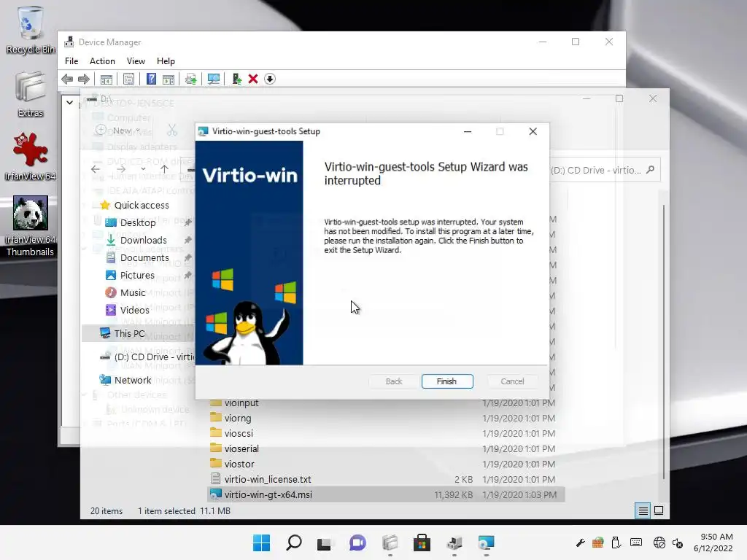Viewport: 747px width, 560px height.
Task: Click the Cut scissors icon in File Explorer
Action: [x=172, y=130]
